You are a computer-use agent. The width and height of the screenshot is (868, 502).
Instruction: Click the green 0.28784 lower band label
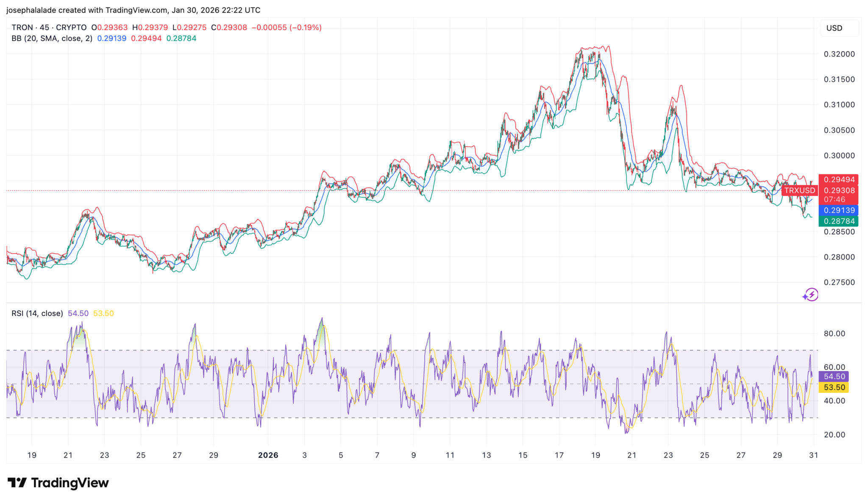pyautogui.click(x=839, y=221)
